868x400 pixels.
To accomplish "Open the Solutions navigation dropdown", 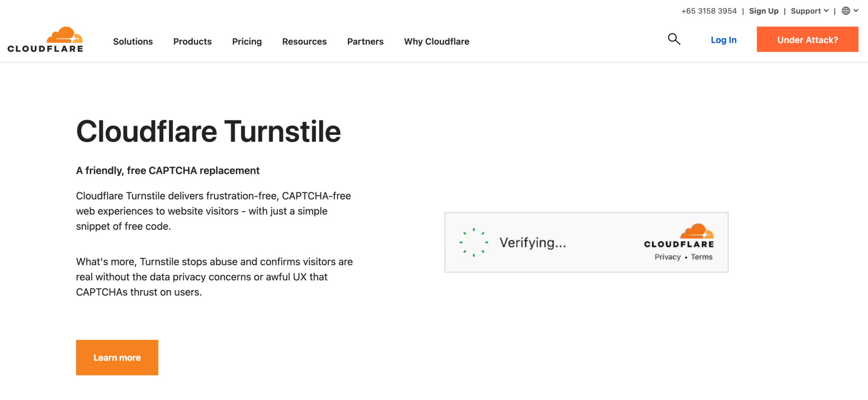I will click(x=133, y=42).
